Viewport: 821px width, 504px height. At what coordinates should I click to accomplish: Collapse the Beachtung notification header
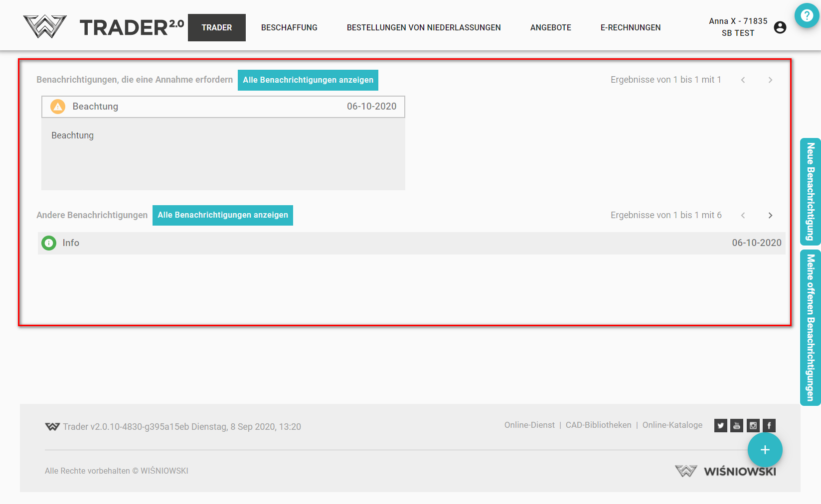pos(223,107)
